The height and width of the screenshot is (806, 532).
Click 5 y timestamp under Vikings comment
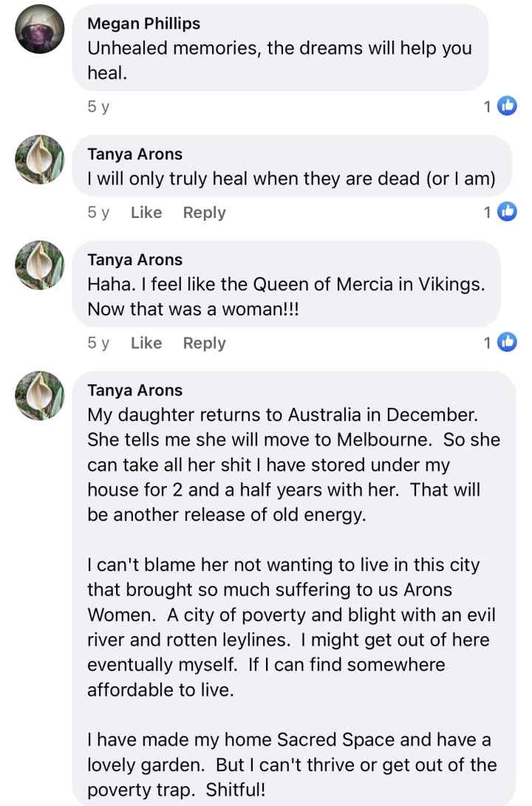coord(98,343)
